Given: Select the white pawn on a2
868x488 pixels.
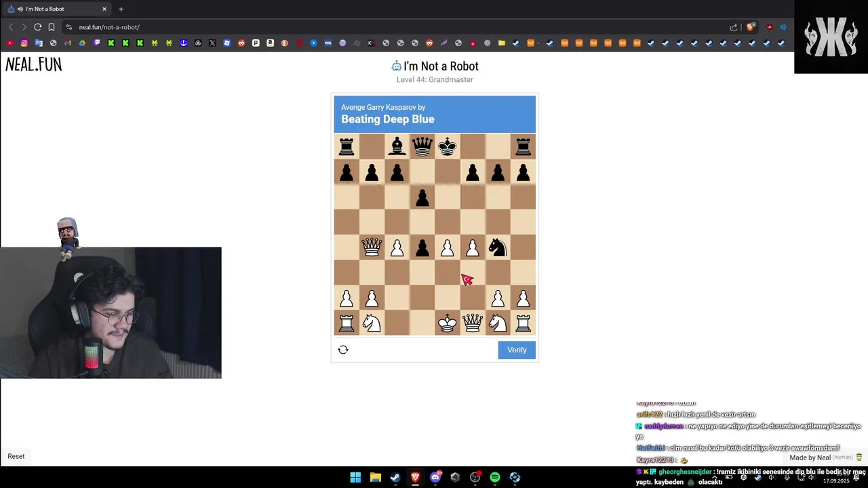Looking at the screenshot, I should tap(347, 298).
